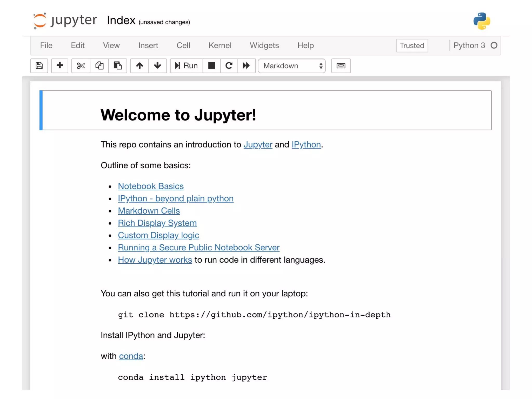
Task: Restart the kernel with the circular arrow
Action: pyautogui.click(x=229, y=66)
